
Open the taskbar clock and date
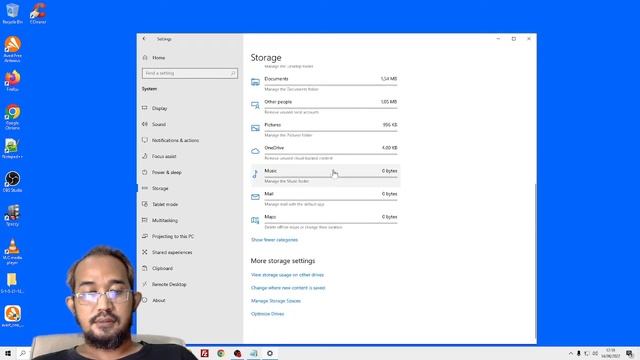(x=610, y=353)
